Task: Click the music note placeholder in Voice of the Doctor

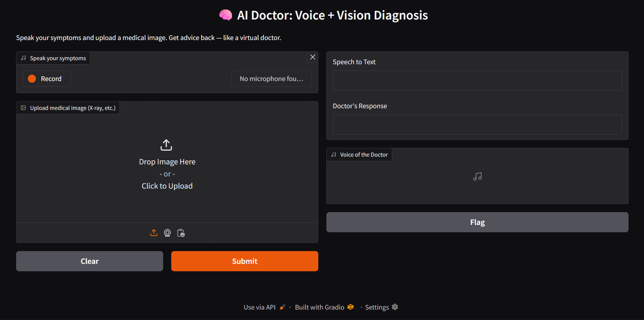Action: (x=477, y=176)
